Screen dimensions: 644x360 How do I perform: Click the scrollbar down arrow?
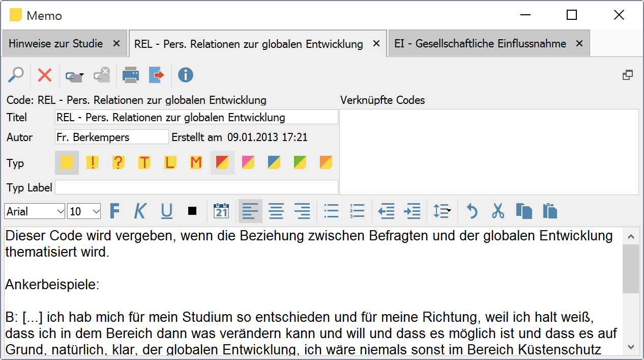(631, 347)
